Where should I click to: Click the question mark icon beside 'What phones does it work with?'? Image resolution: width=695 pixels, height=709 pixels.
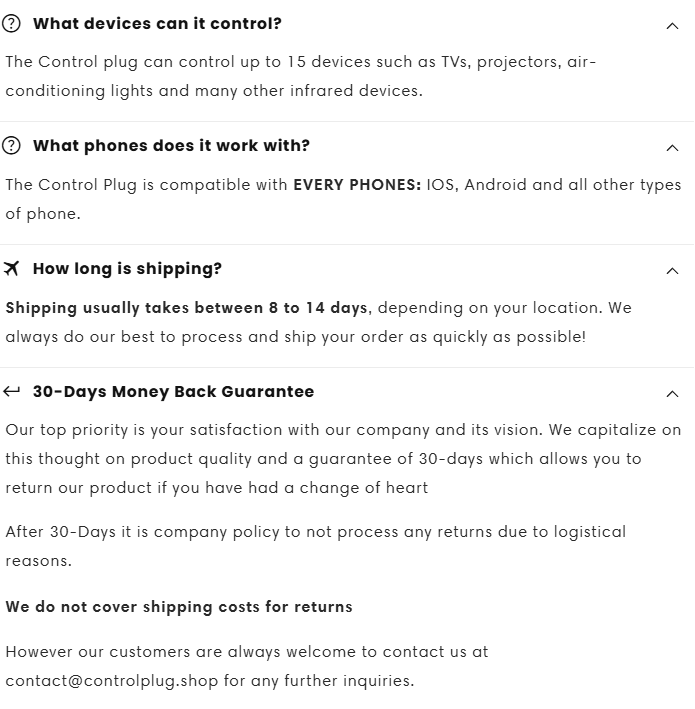(11, 146)
